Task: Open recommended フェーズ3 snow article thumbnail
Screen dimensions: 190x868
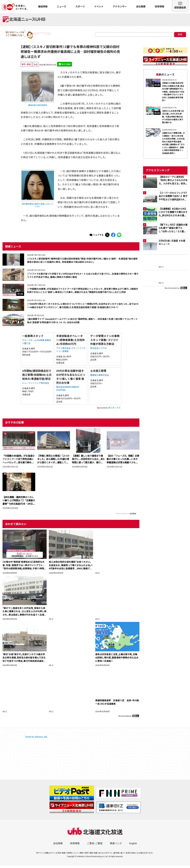Action: point(123,440)
